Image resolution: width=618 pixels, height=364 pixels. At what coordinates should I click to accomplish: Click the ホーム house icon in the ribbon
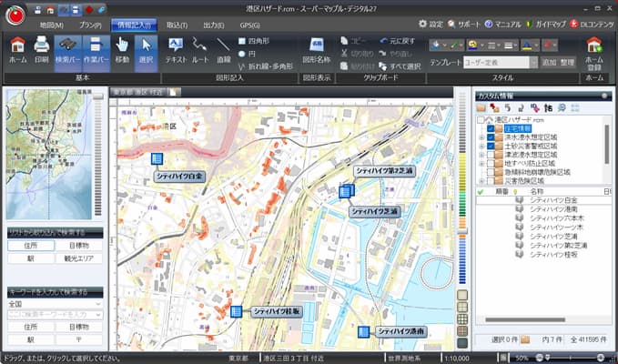[x=17, y=50]
